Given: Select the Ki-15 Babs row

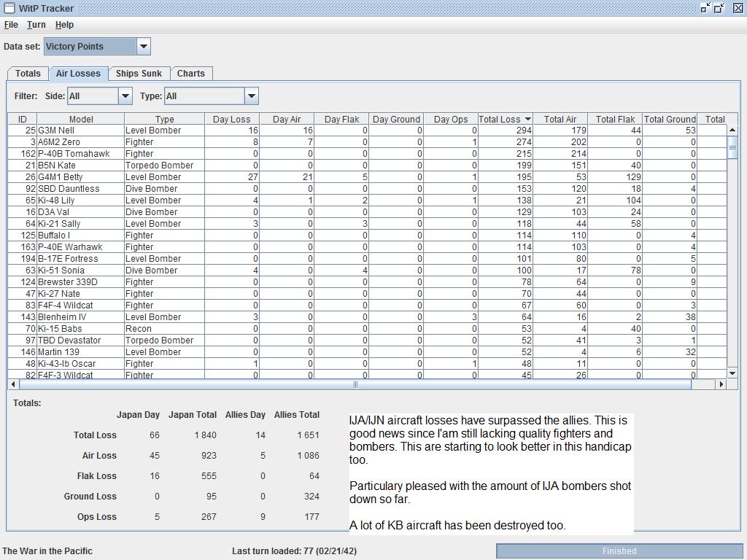Looking at the screenshot, I should click(368, 329).
